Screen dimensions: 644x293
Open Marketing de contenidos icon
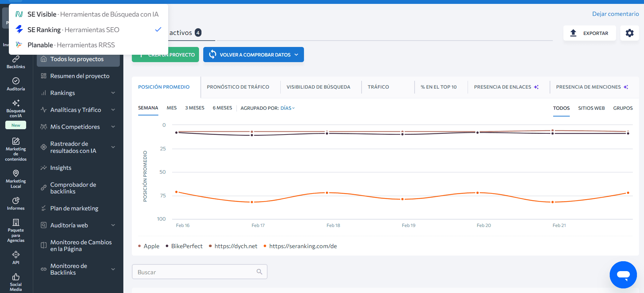tap(16, 149)
